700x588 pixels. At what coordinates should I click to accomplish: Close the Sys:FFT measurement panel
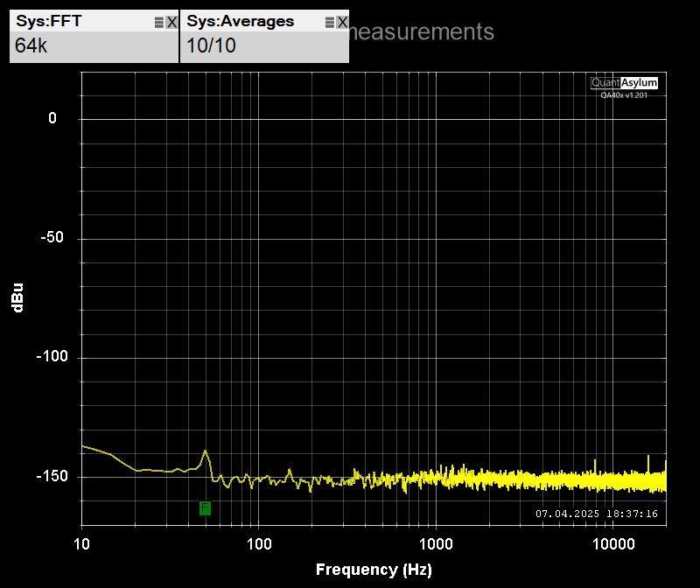[x=171, y=23]
